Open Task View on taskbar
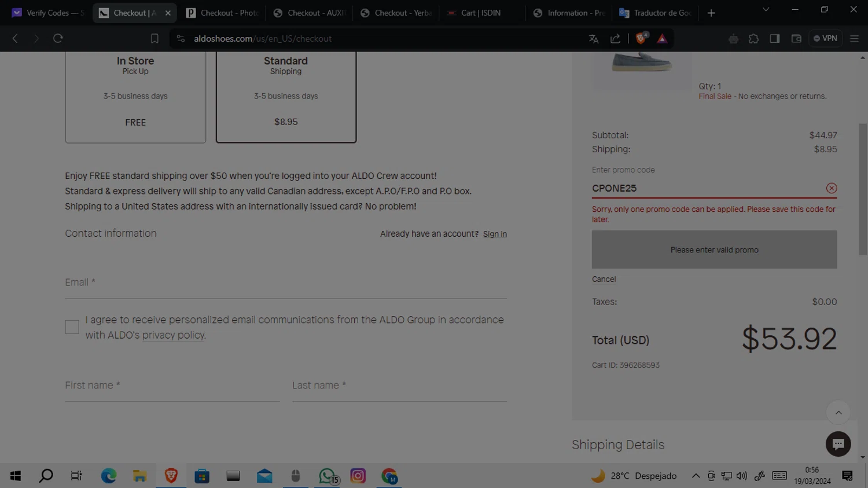 (76, 476)
